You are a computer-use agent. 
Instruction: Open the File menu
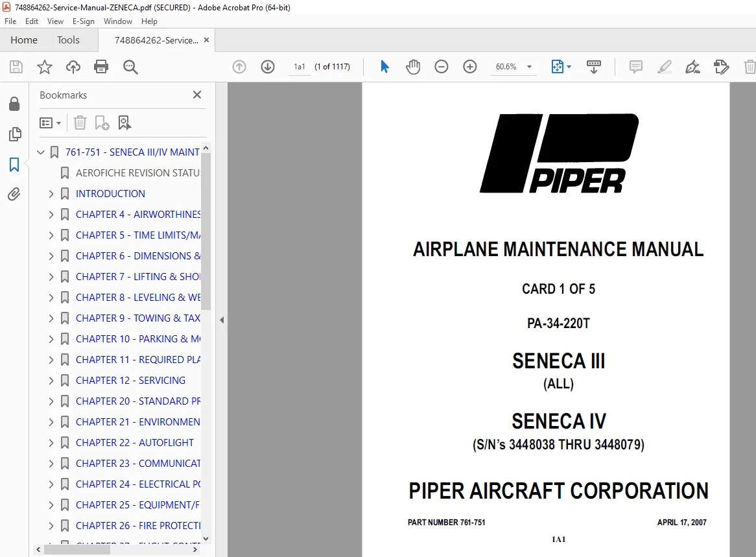click(x=10, y=21)
